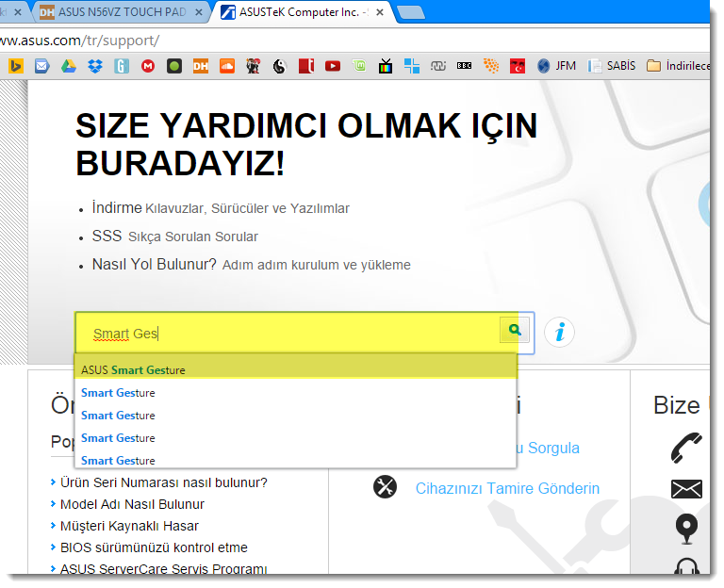Open the JFM bookmark

click(x=556, y=66)
